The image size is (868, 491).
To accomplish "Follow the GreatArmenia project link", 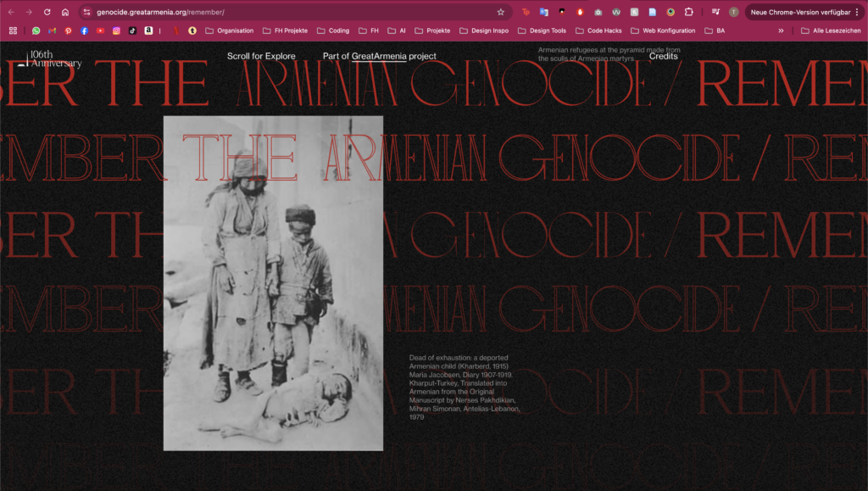I will 379,56.
